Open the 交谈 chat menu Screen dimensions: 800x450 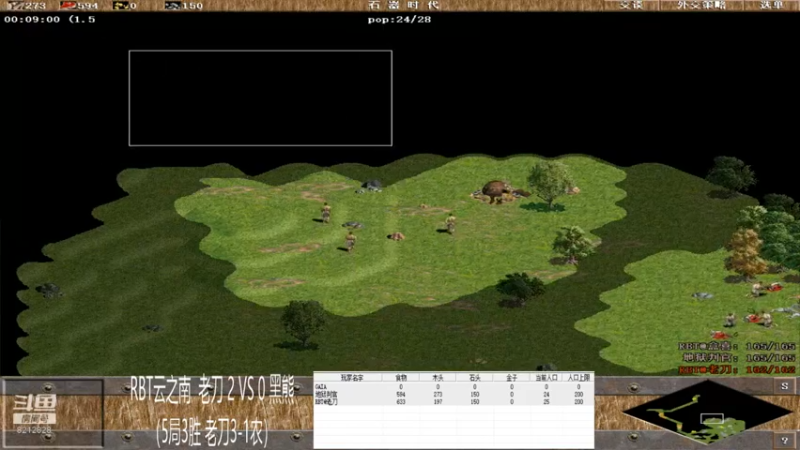[x=631, y=5]
